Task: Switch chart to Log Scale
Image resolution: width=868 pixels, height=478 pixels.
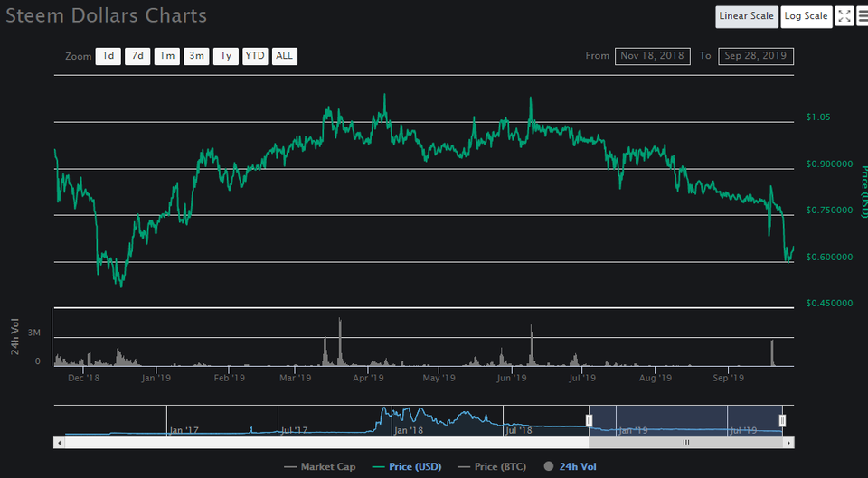Action: 806,16
